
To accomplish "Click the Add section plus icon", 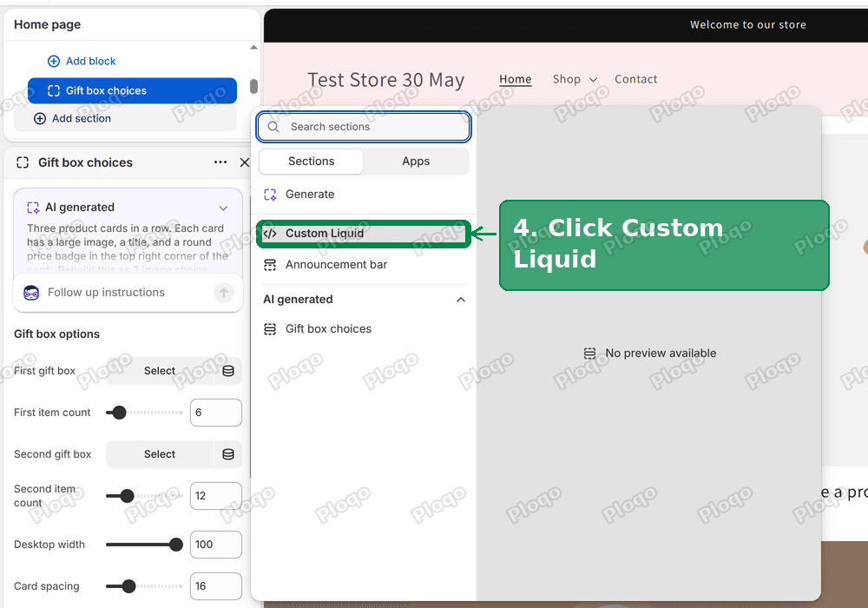I will tap(40, 118).
